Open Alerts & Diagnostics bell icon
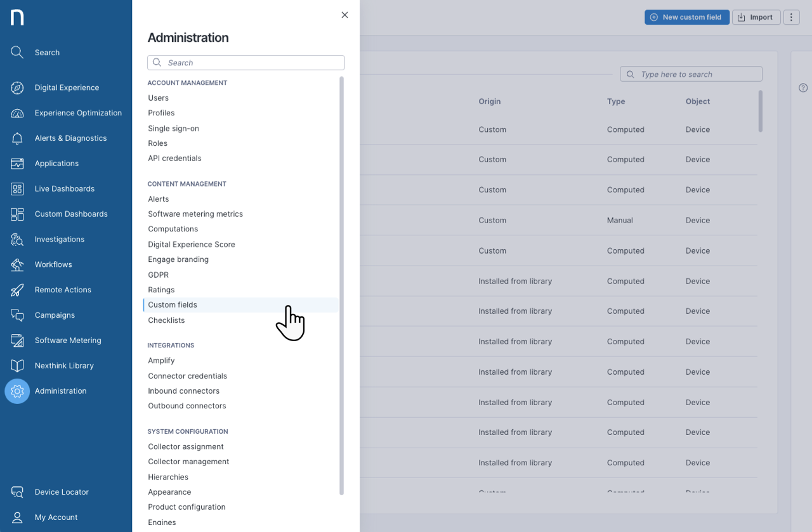Image resolution: width=812 pixels, height=532 pixels. tap(17, 138)
